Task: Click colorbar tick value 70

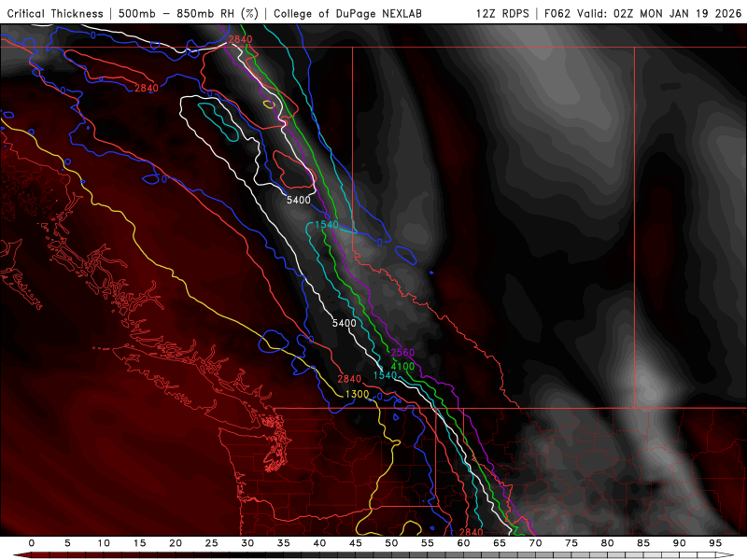Action: [535, 543]
